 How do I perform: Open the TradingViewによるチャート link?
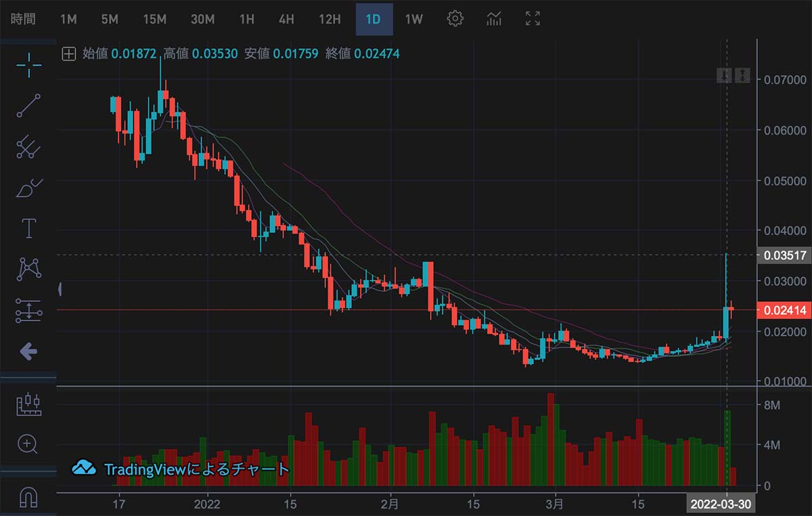197,469
